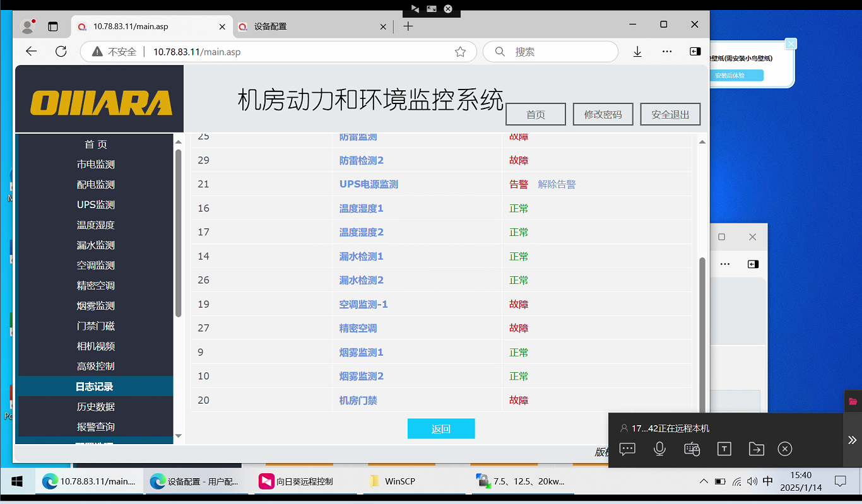
Task: Click the scroll-down arrow of the left menu
Action: click(179, 436)
